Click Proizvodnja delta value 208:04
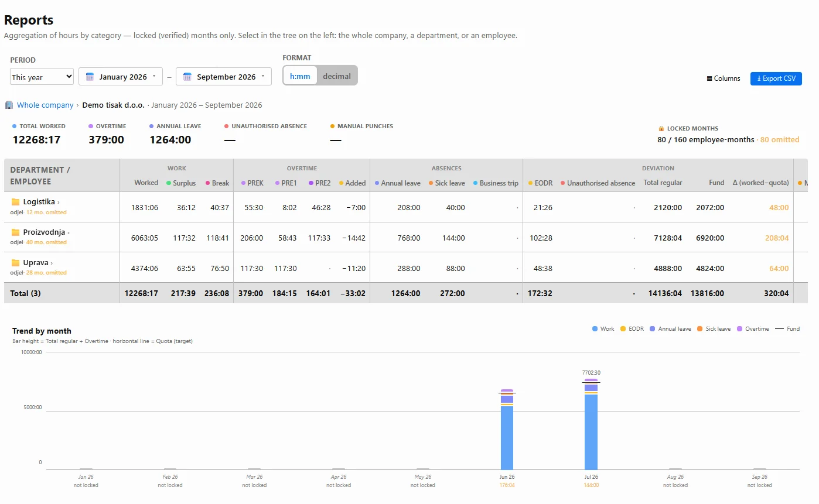 pyautogui.click(x=777, y=238)
